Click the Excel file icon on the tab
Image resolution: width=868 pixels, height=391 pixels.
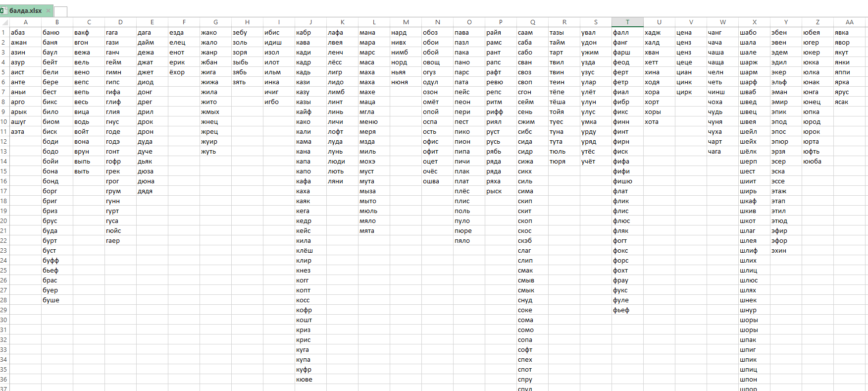coord(4,10)
